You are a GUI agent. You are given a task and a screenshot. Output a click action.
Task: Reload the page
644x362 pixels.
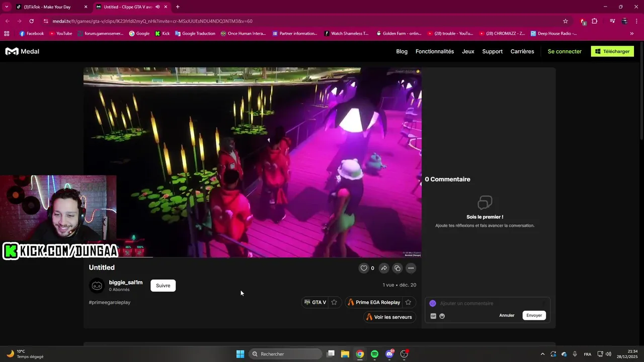coord(32,21)
